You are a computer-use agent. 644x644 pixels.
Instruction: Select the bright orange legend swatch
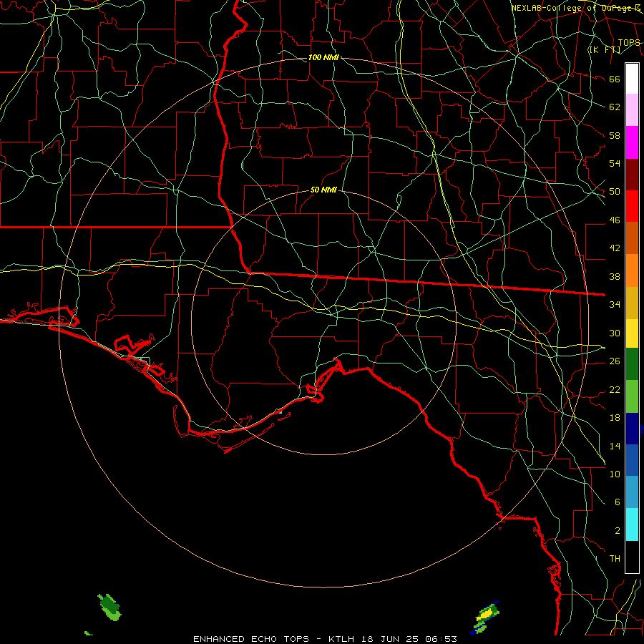[632, 270]
